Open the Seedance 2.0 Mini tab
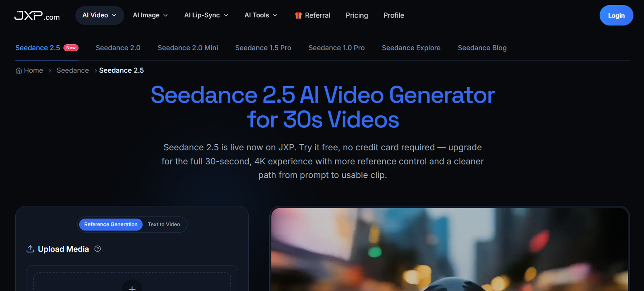The image size is (644, 291). click(188, 48)
